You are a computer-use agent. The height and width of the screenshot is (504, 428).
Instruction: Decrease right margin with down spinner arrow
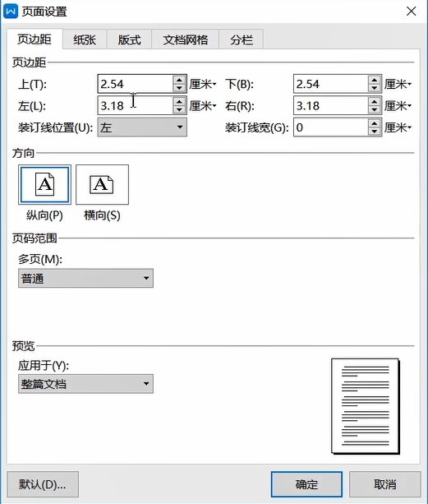click(375, 109)
